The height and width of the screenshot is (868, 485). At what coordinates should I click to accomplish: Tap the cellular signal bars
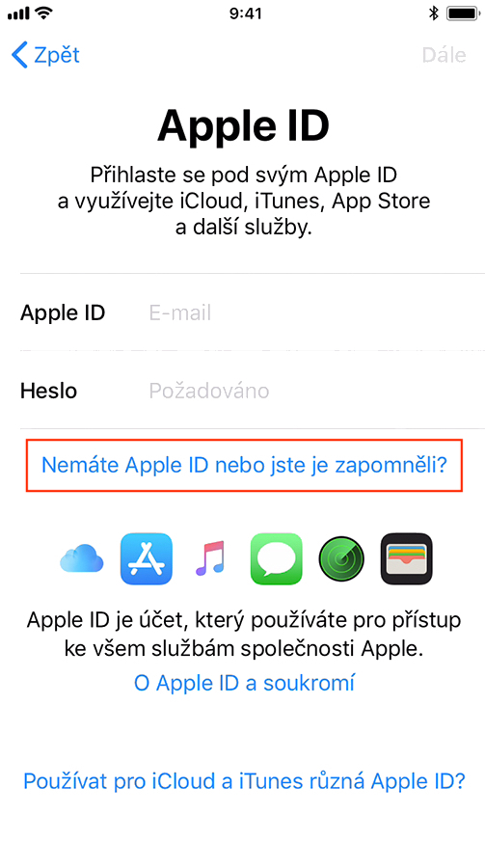click(x=17, y=14)
